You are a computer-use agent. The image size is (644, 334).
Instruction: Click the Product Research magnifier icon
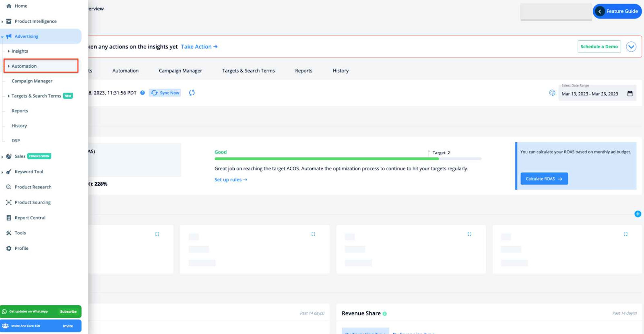pos(9,187)
